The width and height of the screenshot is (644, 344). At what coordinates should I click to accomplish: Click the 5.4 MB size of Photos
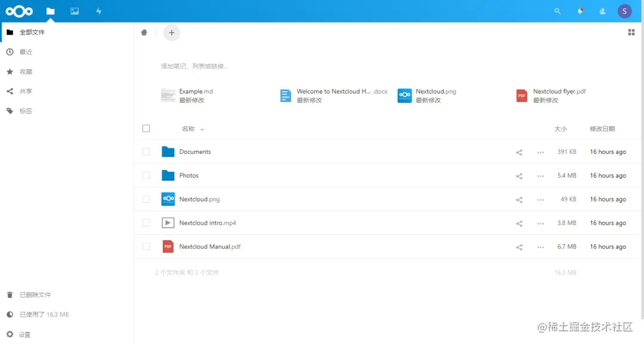[x=567, y=176]
